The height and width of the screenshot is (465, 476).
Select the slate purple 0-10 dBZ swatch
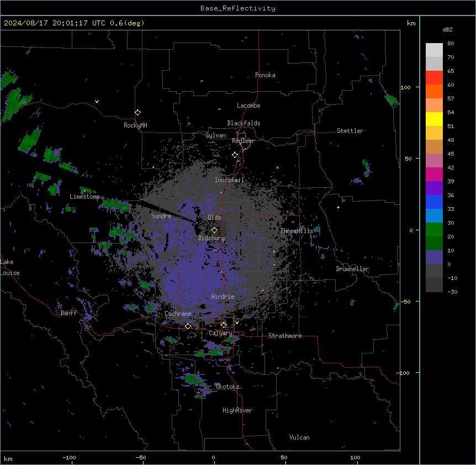(x=434, y=257)
